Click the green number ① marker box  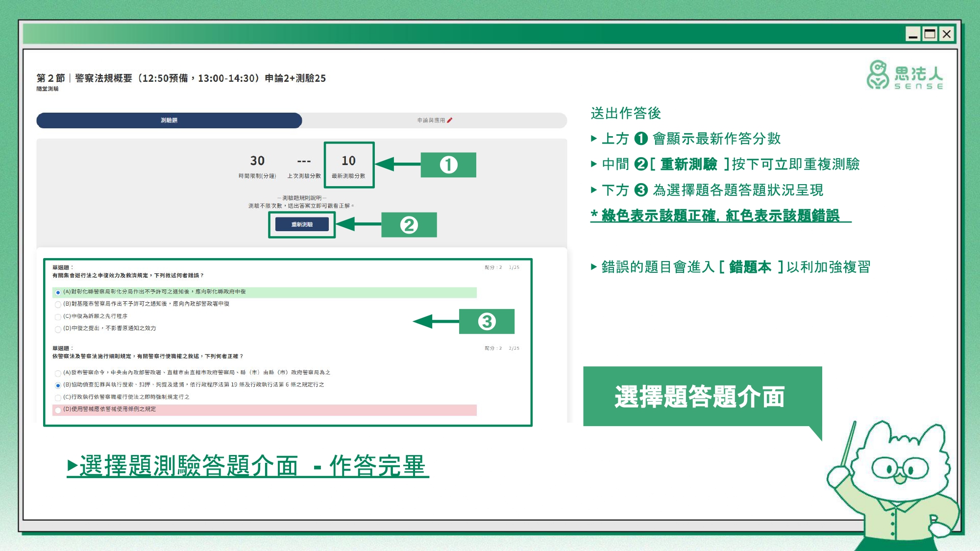[x=448, y=165]
